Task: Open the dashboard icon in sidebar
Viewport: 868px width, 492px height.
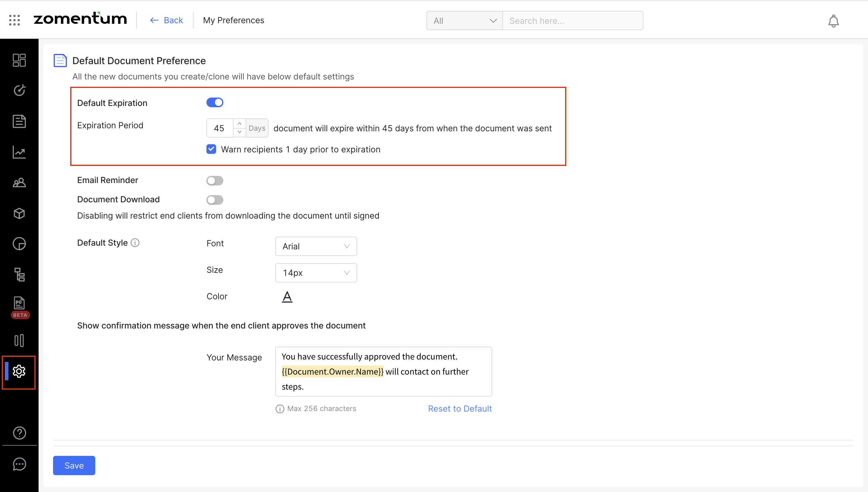Action: 19,60
